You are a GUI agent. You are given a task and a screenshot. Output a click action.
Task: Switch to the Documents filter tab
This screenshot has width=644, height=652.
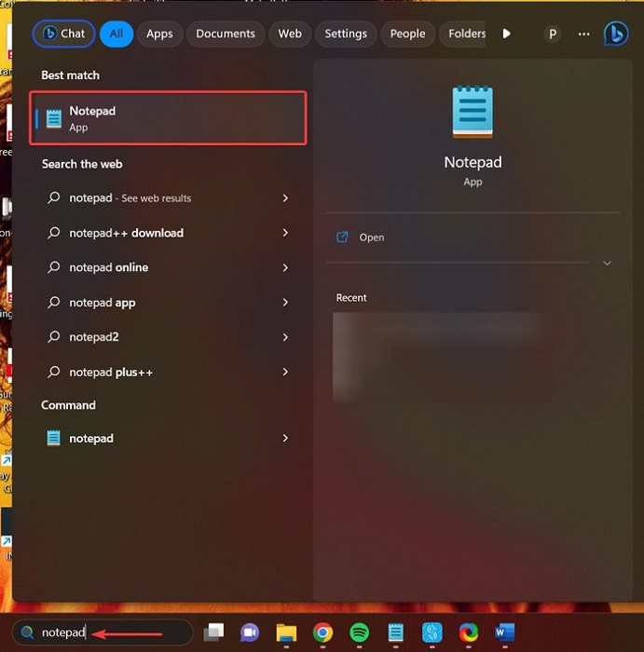pos(226,34)
